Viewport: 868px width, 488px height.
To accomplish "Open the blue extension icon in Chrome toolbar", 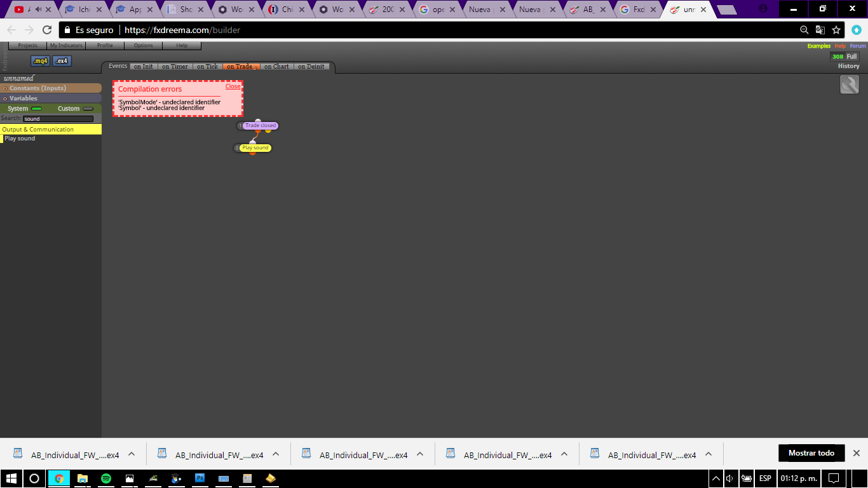I will [857, 30].
